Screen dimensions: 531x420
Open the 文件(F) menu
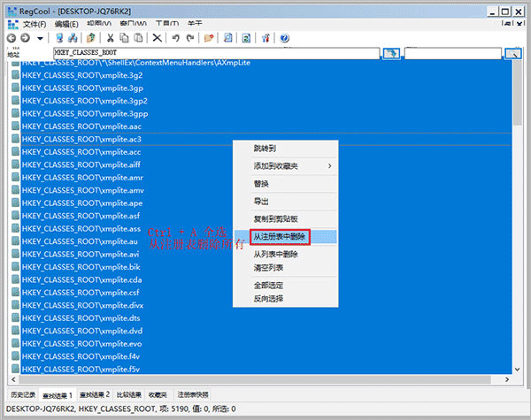35,24
